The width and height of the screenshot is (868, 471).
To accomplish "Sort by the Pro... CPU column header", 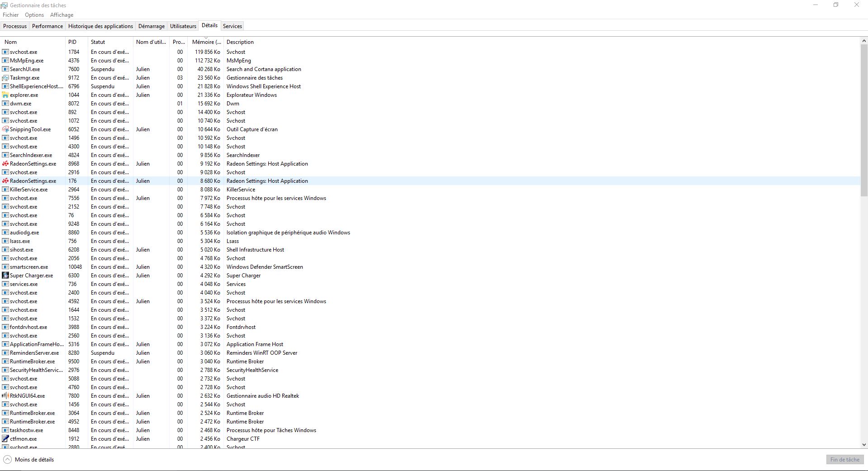I will (179, 42).
